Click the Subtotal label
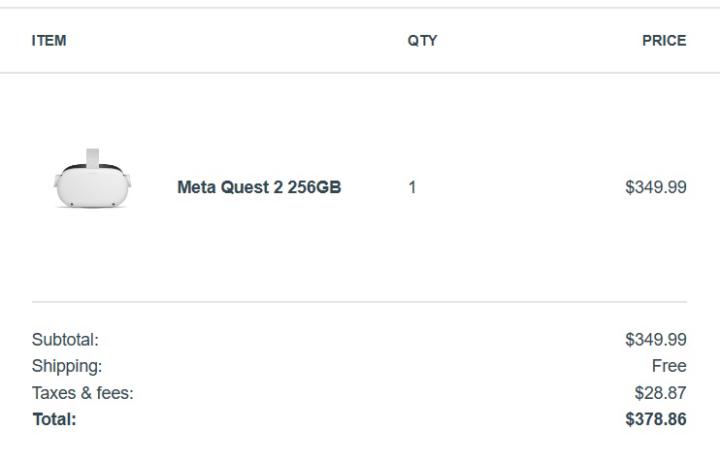The height and width of the screenshot is (464, 720). [65, 340]
